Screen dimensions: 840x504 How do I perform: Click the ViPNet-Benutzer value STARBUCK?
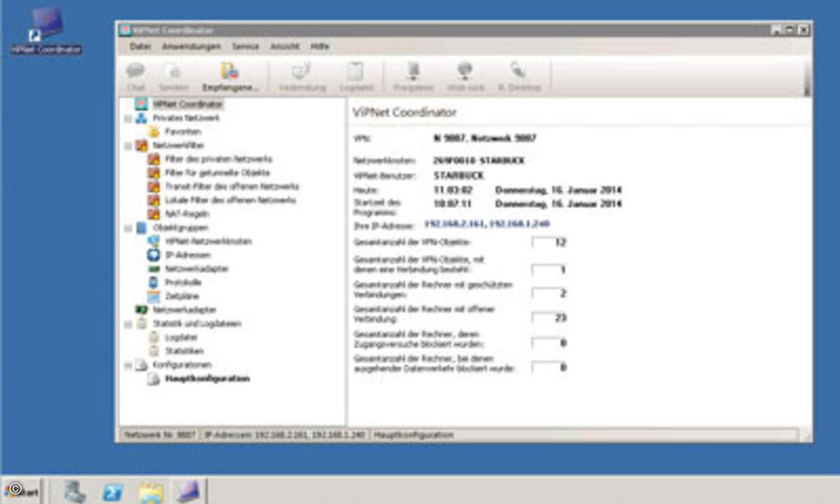458,175
